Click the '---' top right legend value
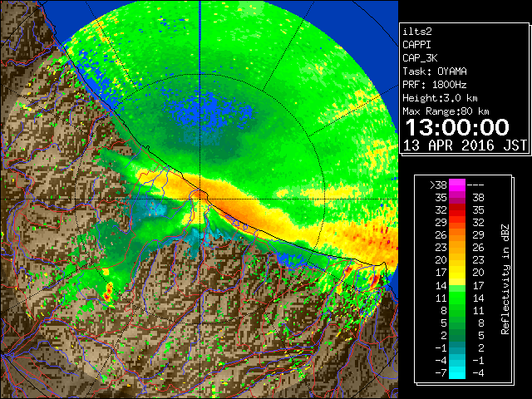This screenshot has height=399, width=532. pos(475,185)
